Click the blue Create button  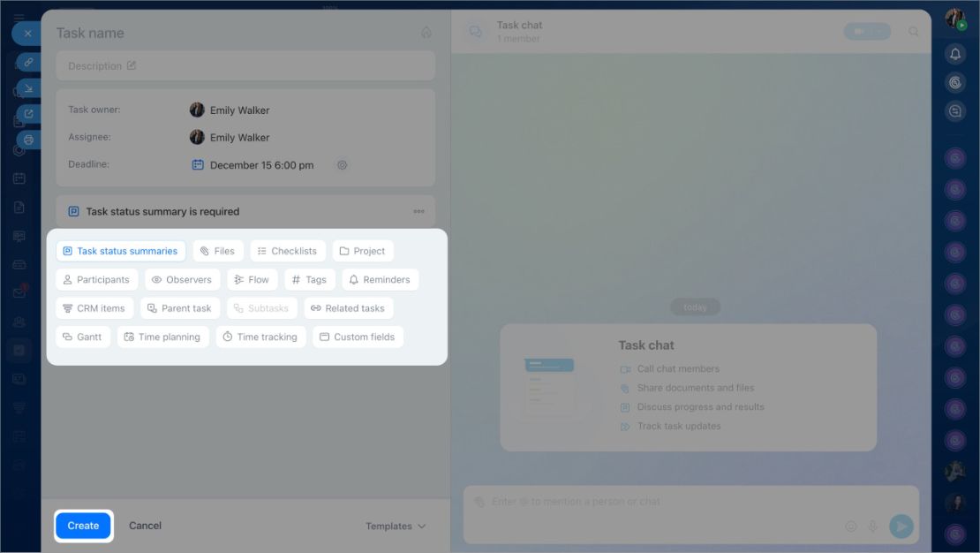[x=83, y=526]
